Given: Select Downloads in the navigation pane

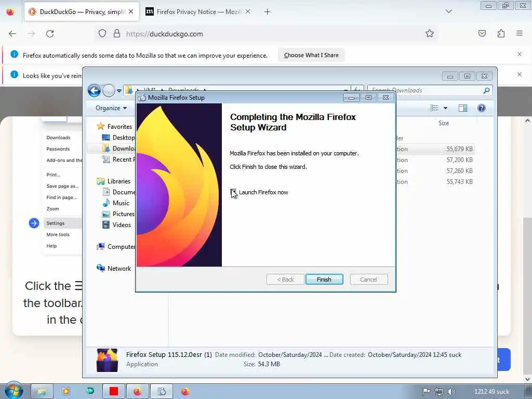Looking at the screenshot, I should coord(124,148).
